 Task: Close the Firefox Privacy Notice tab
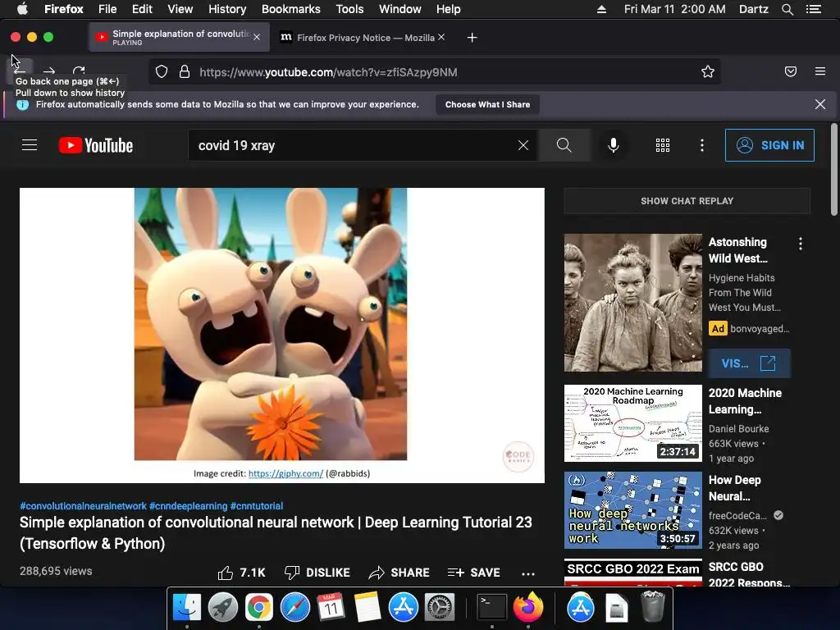click(x=441, y=37)
